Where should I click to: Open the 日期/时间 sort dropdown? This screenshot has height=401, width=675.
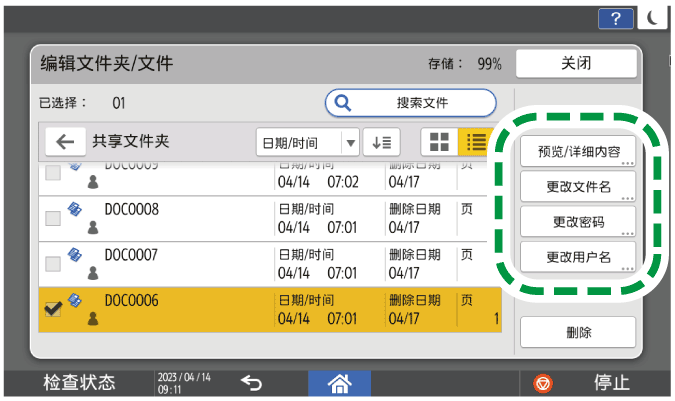pos(307,142)
